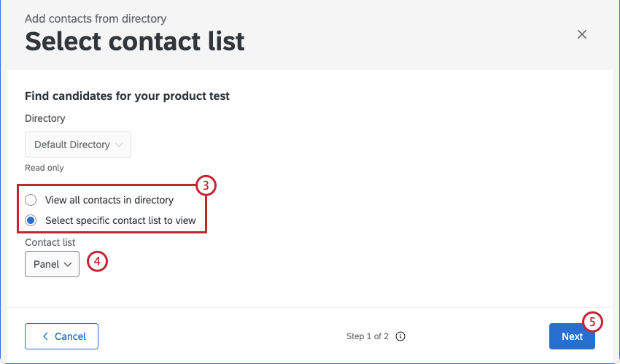620x364 pixels.
Task: Click the chevron in Default Directory dropdown
Action: (x=120, y=144)
